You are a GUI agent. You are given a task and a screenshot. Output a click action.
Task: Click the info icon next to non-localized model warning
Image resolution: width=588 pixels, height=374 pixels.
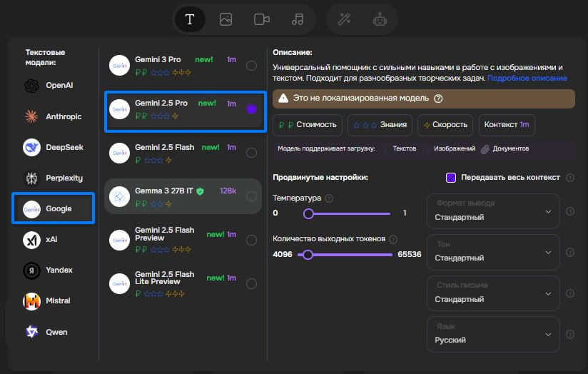coord(438,98)
